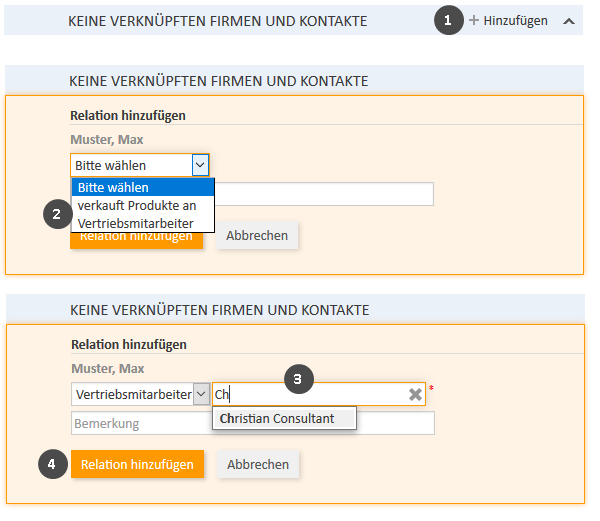Image resolution: width=600 pixels, height=521 pixels.
Task: Focus the "Bemerkung" remark field
Action: click(252, 424)
